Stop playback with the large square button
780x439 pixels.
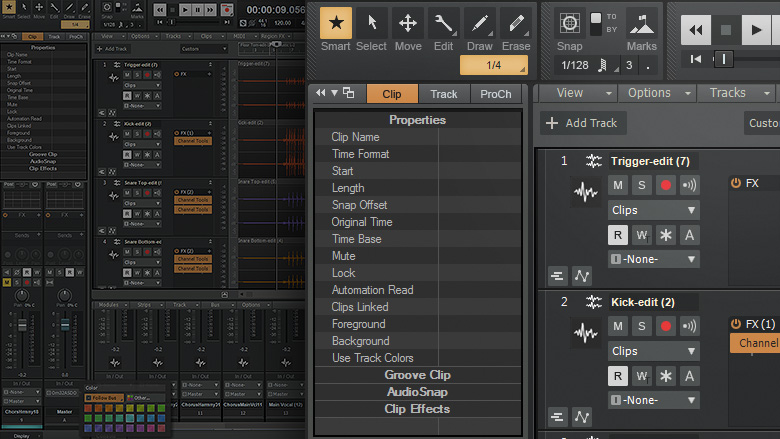[x=726, y=30]
